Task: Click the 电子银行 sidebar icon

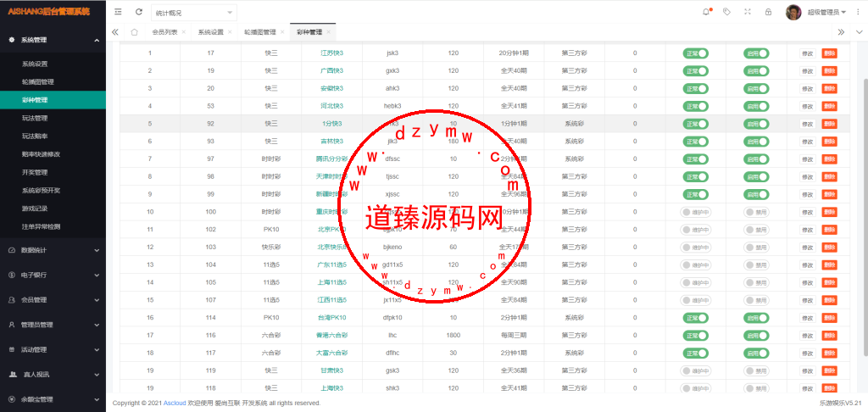Action: (x=12, y=276)
